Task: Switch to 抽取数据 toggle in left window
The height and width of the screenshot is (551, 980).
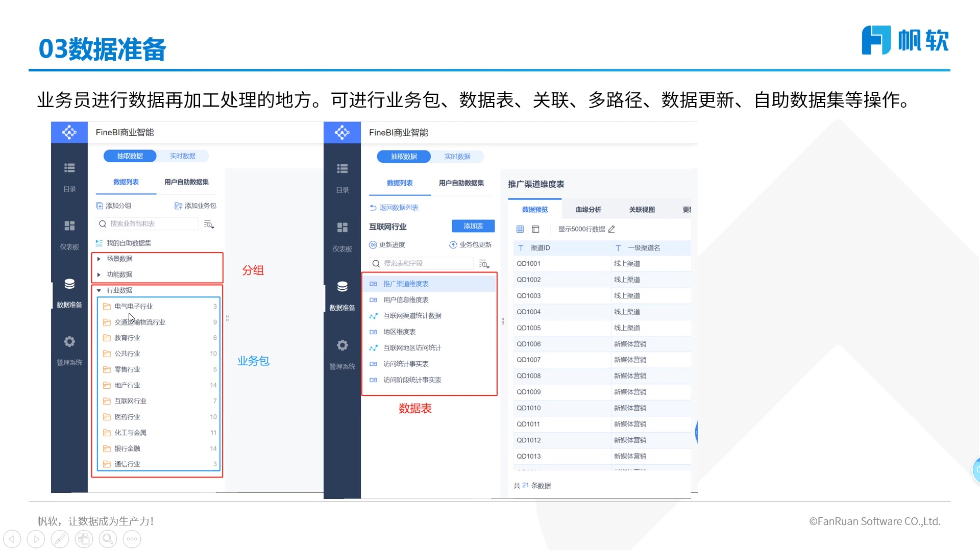Action: tap(130, 156)
